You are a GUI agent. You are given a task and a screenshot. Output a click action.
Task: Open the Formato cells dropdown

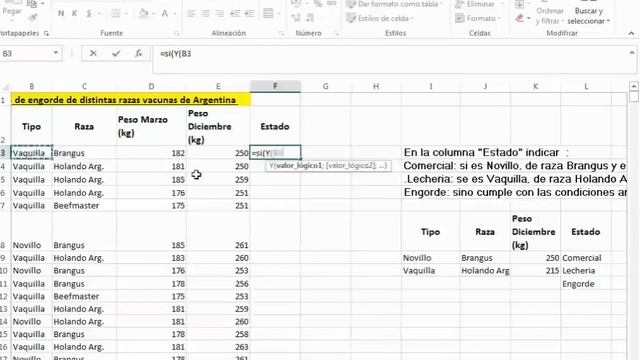point(478,18)
